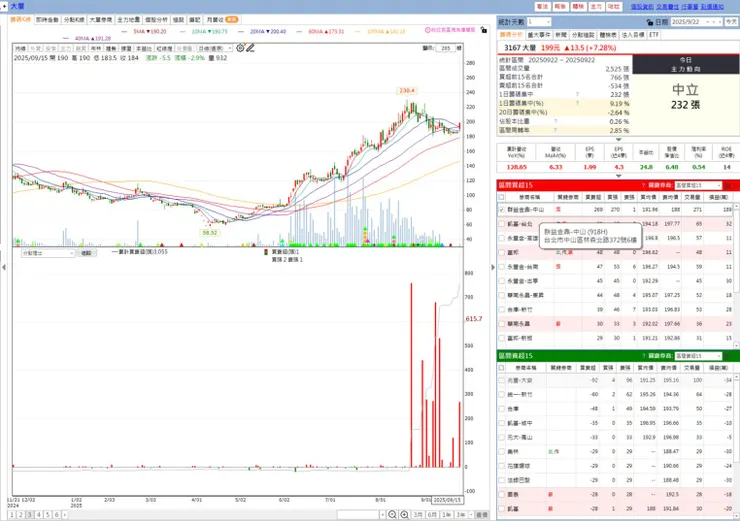The image size is (740, 521).
Task: Check the 凱基-台北 row checkbox
Action: [x=501, y=224]
